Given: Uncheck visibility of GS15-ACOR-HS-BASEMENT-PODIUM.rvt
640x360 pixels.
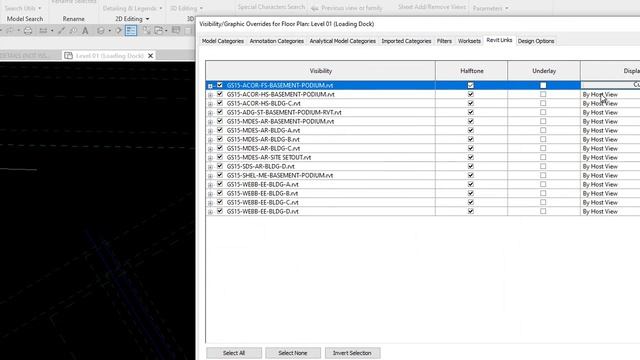Looking at the screenshot, I should coord(220,94).
